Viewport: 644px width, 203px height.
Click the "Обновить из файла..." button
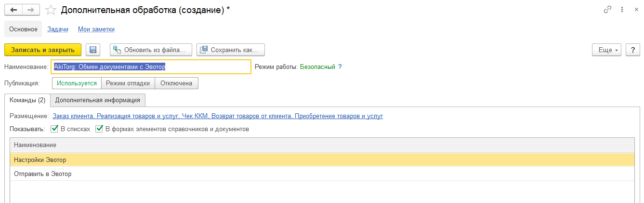151,50
